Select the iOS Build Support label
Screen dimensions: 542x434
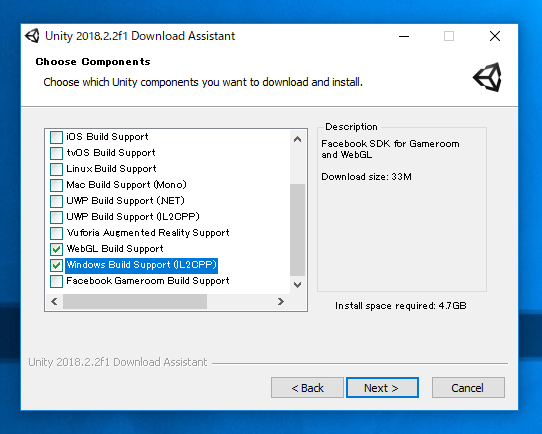click(x=107, y=137)
